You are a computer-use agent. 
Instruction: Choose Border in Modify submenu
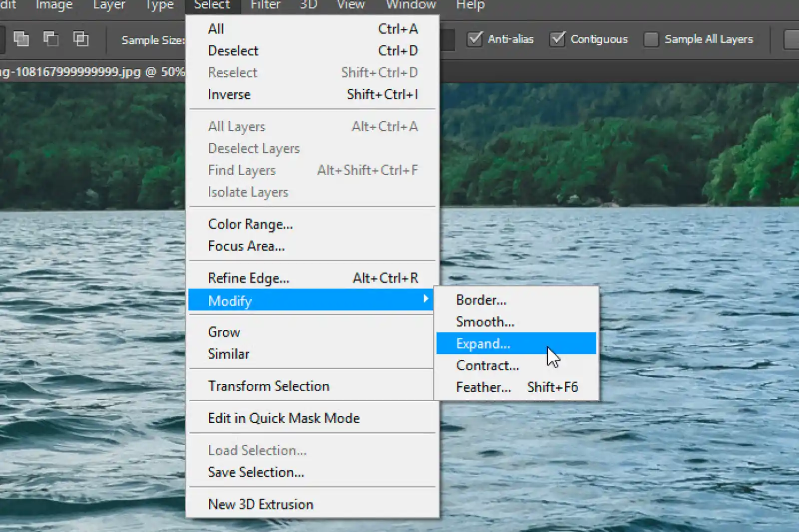516,300
